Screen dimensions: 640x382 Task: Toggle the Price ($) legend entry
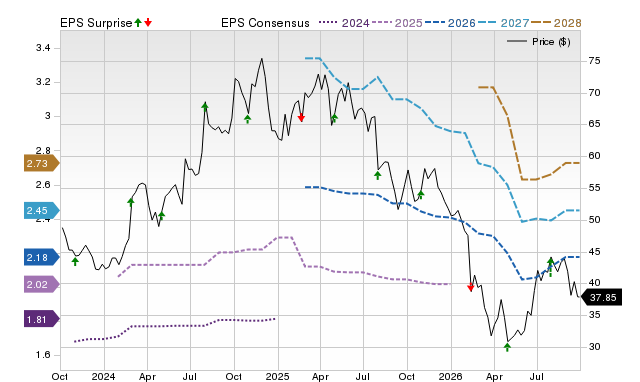[538, 42]
